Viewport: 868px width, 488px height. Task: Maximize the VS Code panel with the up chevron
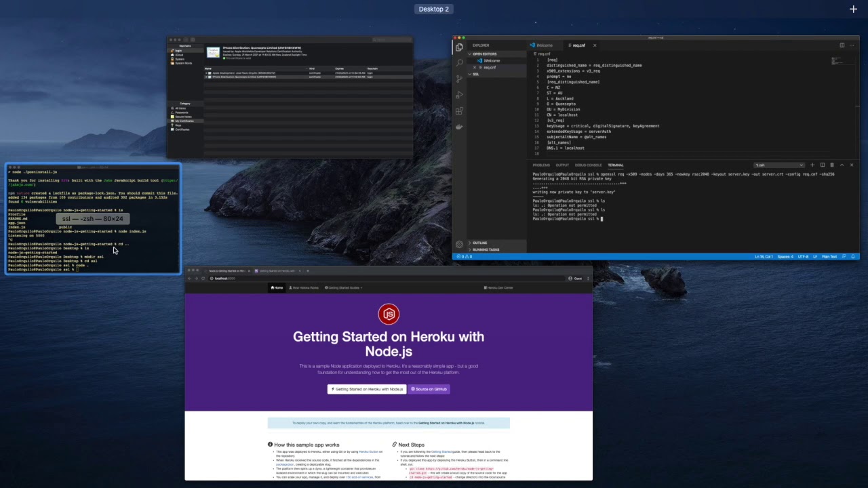tap(842, 165)
